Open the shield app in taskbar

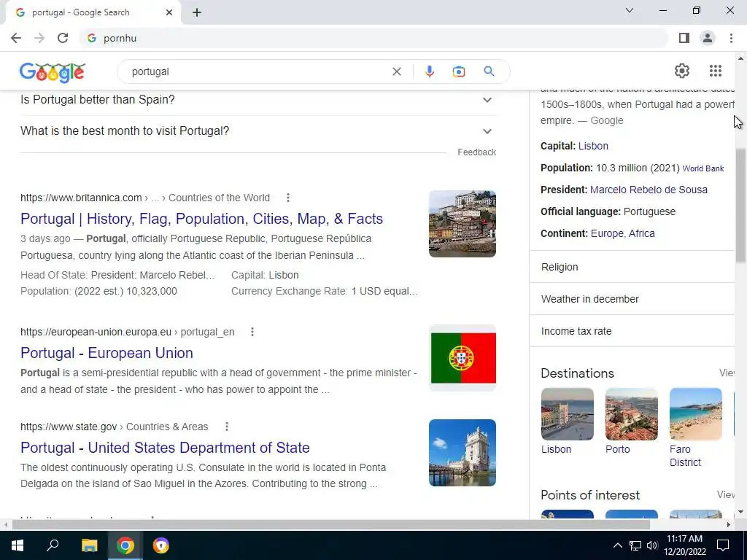(161, 545)
